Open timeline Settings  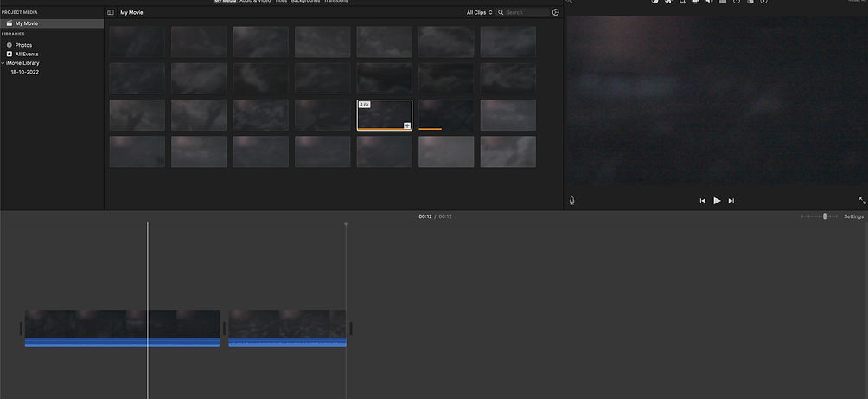[853, 216]
